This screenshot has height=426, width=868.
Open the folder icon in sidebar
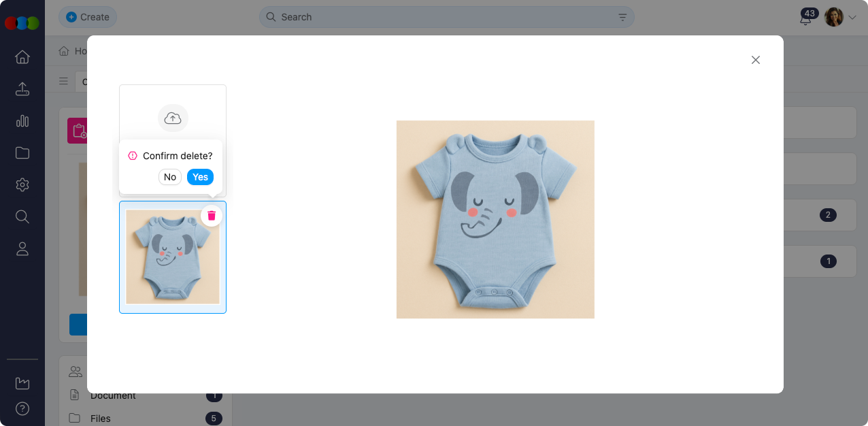click(22, 153)
